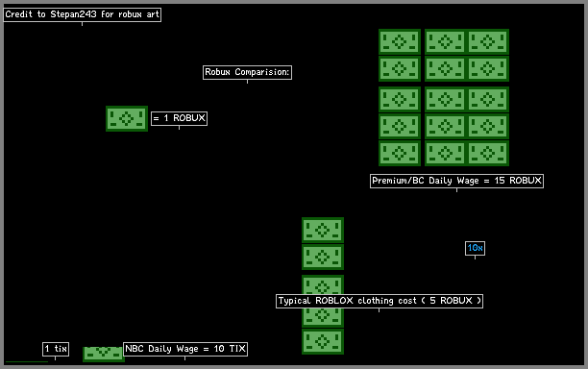Select the middle-row center bill in 15 ROBUX stack
588x369 pixels.
[446, 99]
